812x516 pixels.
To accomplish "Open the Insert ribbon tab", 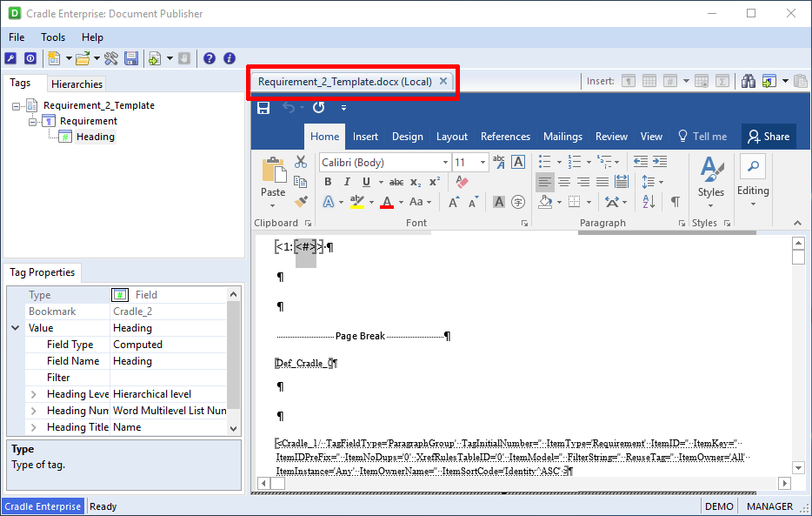I will [365, 137].
